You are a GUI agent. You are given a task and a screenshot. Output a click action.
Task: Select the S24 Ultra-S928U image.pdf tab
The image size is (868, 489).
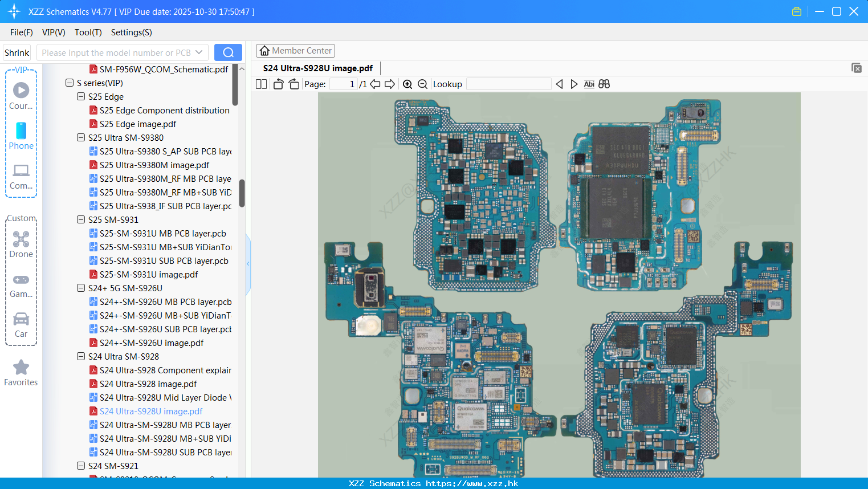point(318,68)
